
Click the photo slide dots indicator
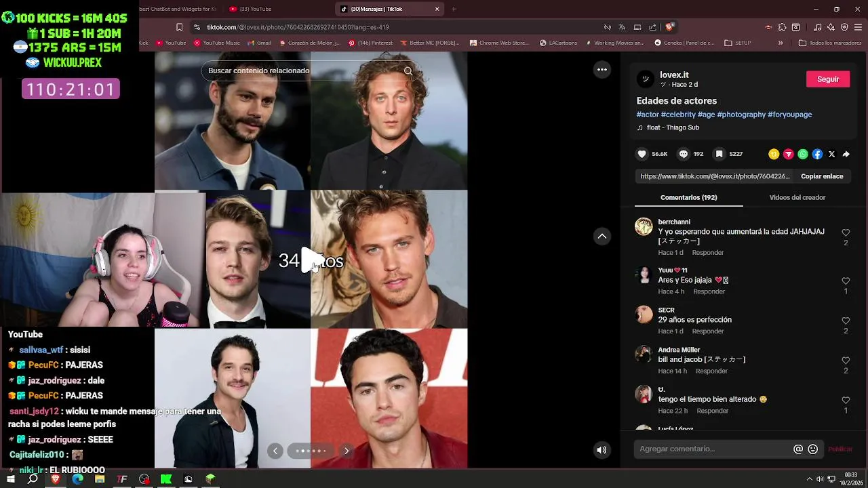311,451
